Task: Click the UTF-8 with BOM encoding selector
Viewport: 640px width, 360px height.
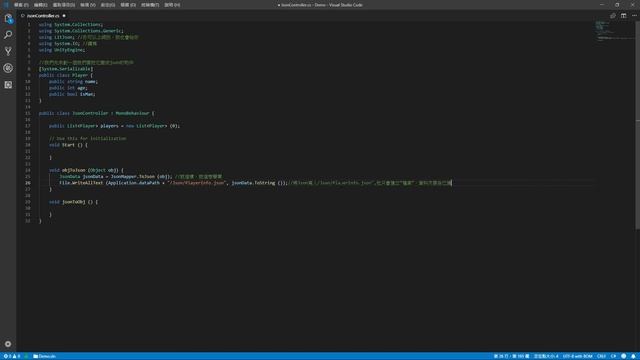Action: coord(578,356)
